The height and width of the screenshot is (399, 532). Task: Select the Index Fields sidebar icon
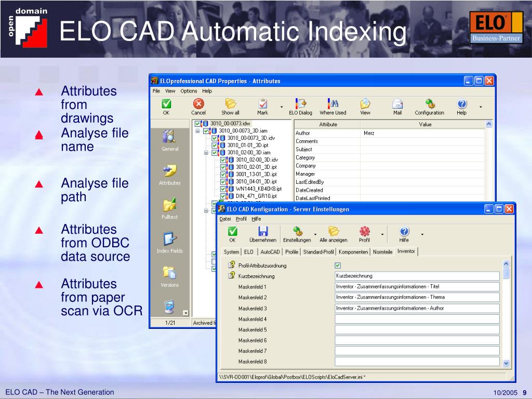[x=169, y=238]
